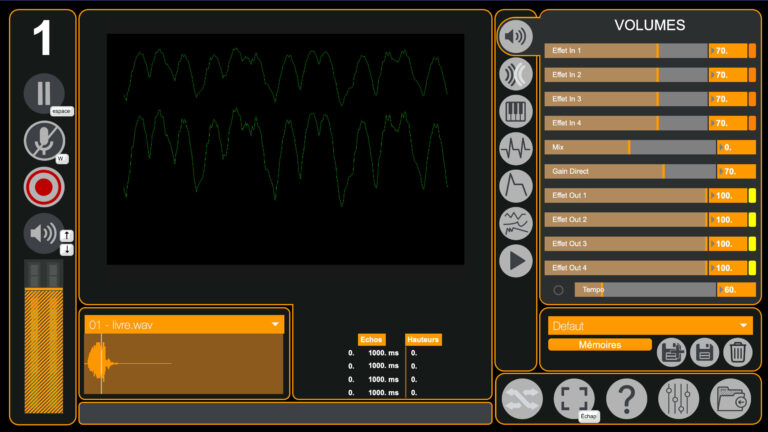This screenshot has width=768, height=432.
Task: Toggle the Tempo radio button
Action: [558, 290]
